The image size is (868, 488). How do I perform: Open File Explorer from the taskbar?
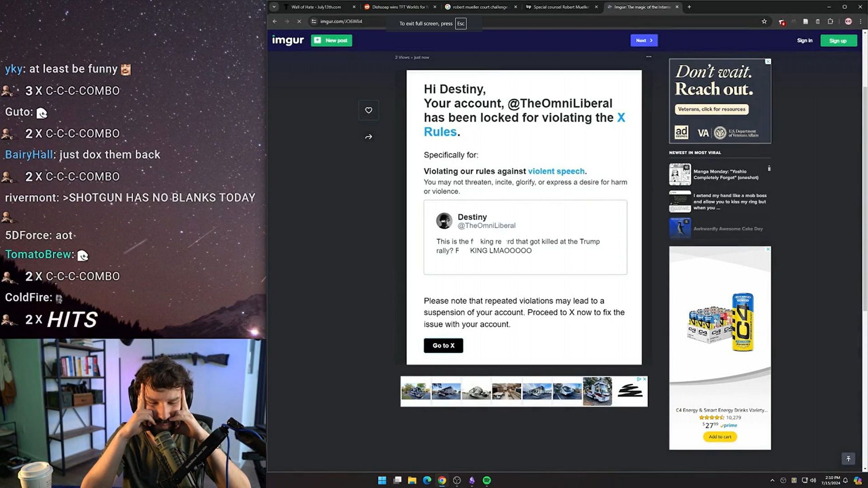(412, 480)
